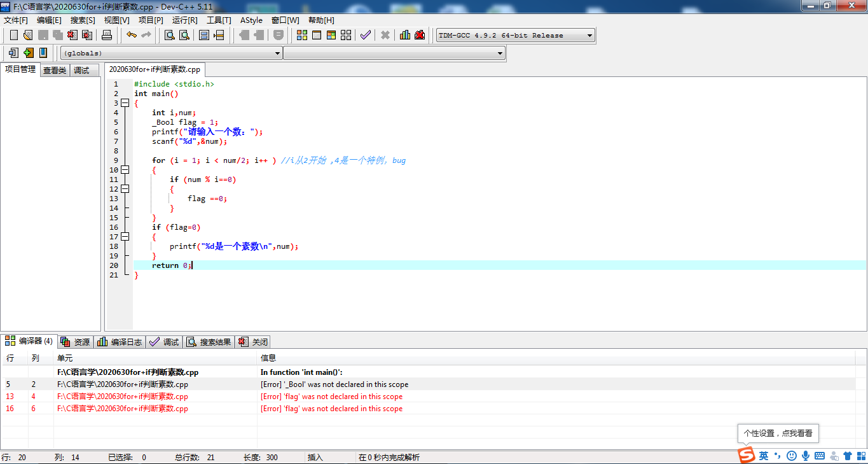Click the Compile & Run icon
This screenshot has width=868, height=464.
click(331, 35)
